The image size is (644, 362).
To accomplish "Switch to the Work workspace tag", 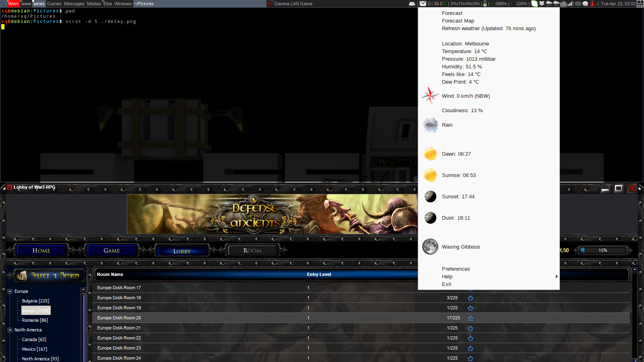I will [13, 4].
